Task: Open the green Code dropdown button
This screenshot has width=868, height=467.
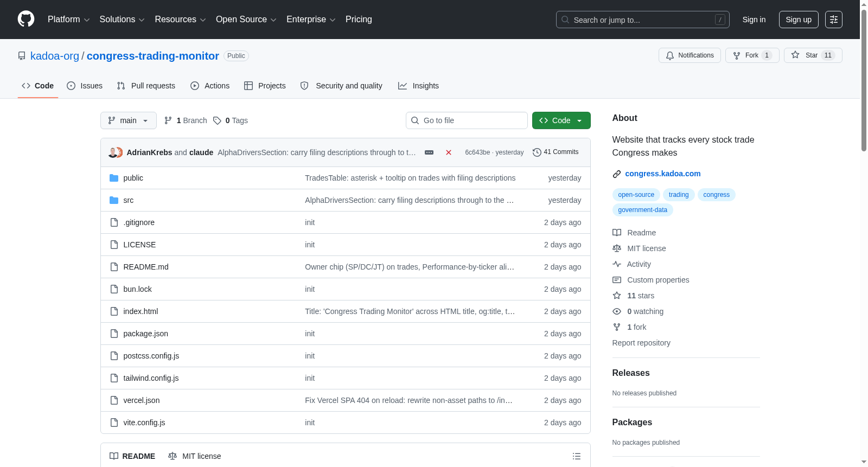Action: click(561, 120)
